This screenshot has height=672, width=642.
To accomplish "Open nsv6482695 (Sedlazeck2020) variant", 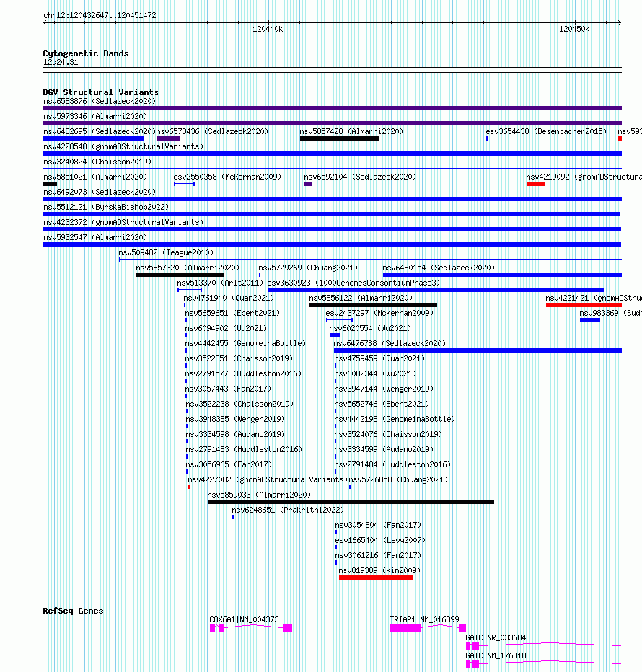I will point(100,131).
